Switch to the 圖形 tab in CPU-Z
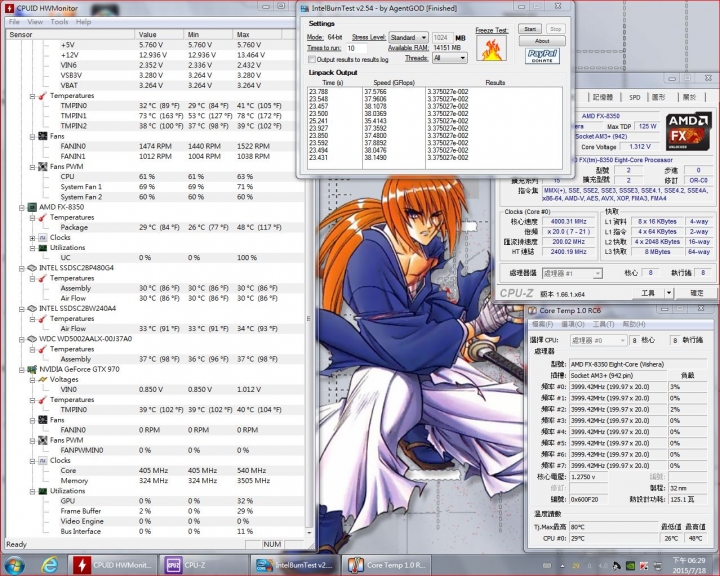The height and width of the screenshot is (576, 720). pos(658,97)
